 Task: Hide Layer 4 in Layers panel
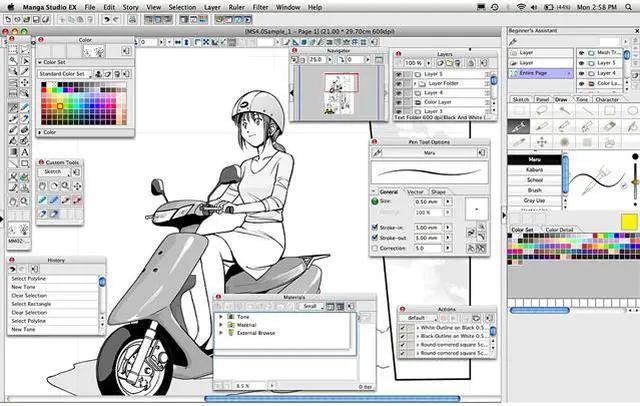point(398,93)
